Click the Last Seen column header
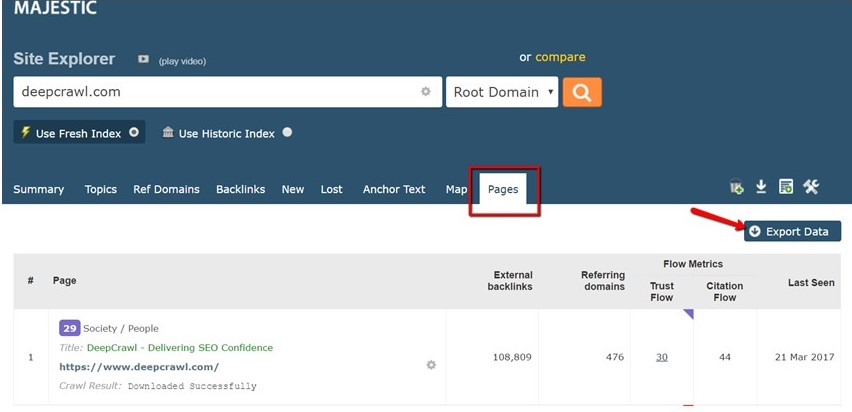The width and height of the screenshot is (852, 412). point(811,283)
